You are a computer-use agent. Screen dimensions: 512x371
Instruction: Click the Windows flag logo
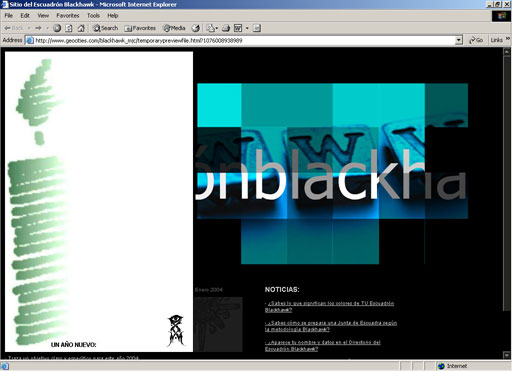click(x=501, y=16)
